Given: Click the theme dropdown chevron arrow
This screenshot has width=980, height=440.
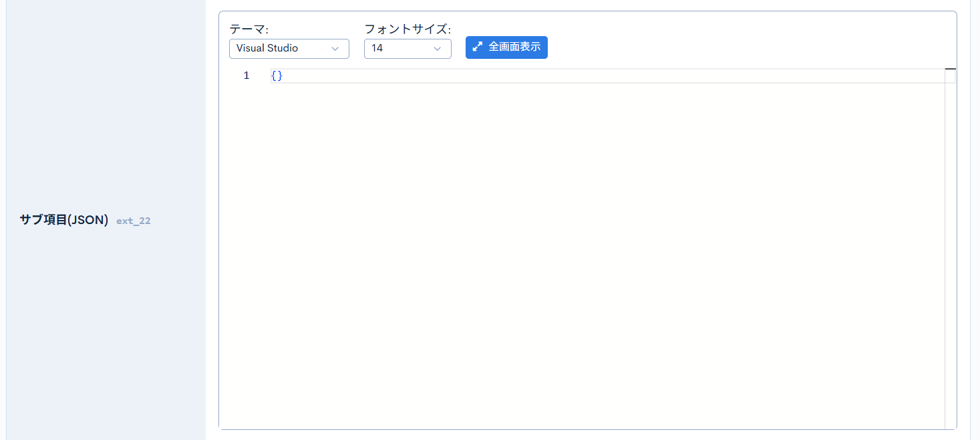Looking at the screenshot, I should click(x=335, y=48).
